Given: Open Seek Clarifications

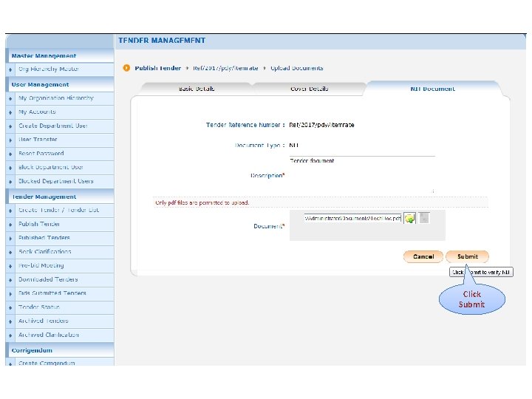Looking at the screenshot, I should pos(45,252).
